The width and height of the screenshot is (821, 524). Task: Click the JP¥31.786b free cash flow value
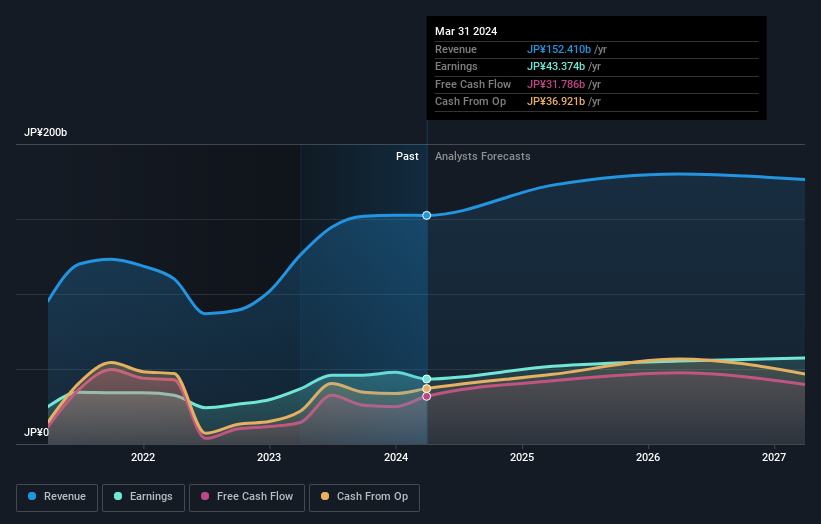[x=556, y=84]
